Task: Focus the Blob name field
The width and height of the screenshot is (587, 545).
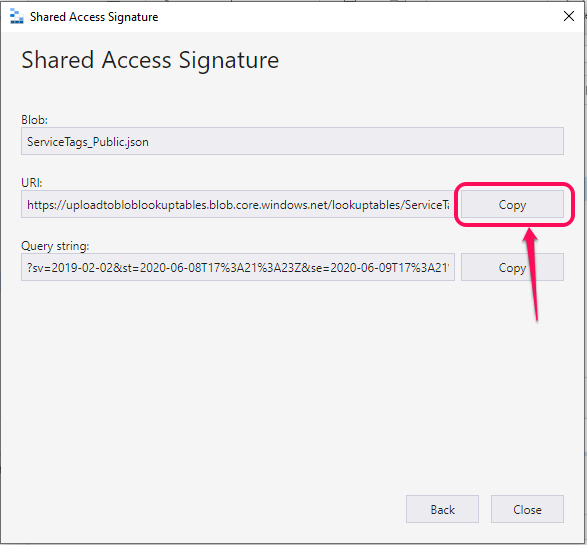Action: pyautogui.click(x=292, y=141)
